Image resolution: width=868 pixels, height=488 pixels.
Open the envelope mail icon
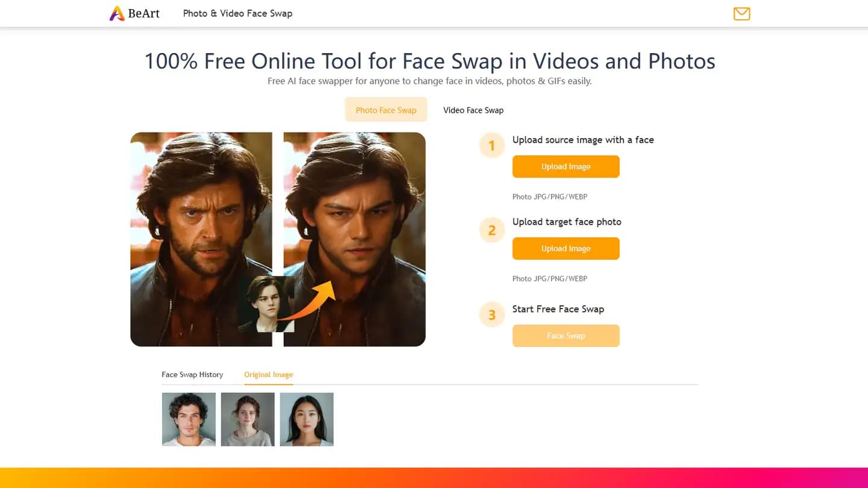coord(741,13)
